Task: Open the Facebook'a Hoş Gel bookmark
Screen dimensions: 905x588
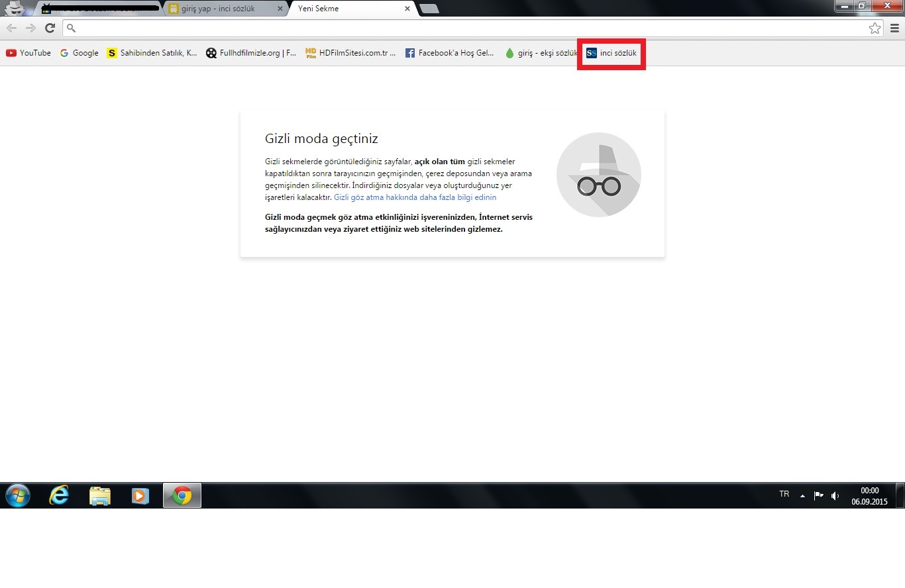Action: pyautogui.click(x=449, y=53)
